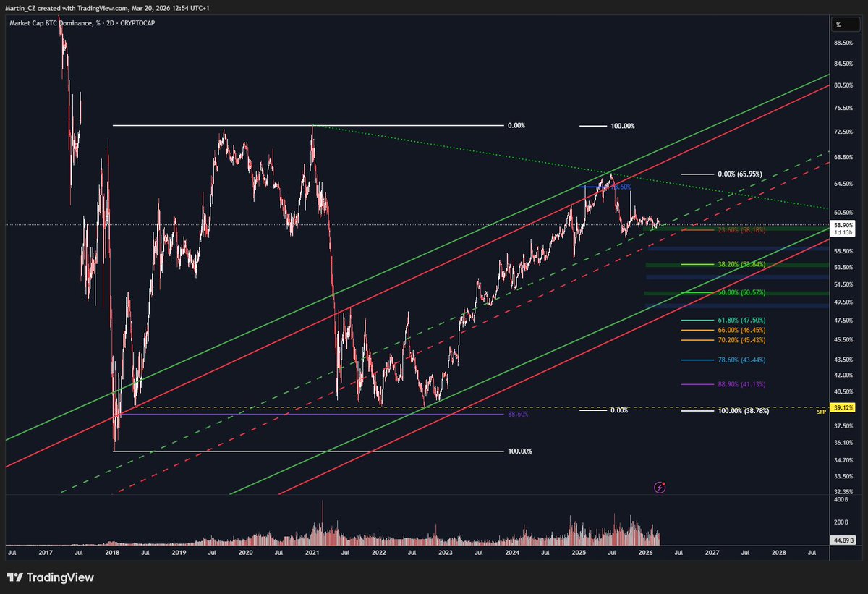Click Fibonacci label '100.00% (38.78%)'
This screenshot has height=594, width=868.
click(743, 410)
